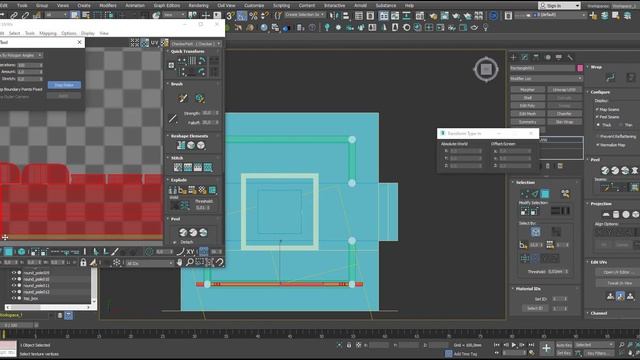Open the Rendering menu
The width and height of the screenshot is (640, 360).
tap(198, 5)
